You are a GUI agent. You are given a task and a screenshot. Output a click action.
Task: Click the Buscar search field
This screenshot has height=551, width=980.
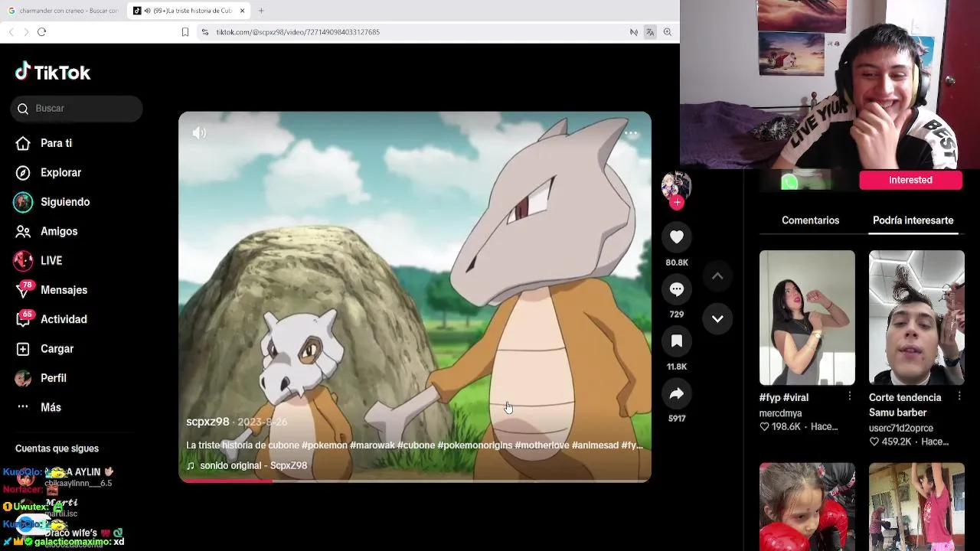(77, 109)
